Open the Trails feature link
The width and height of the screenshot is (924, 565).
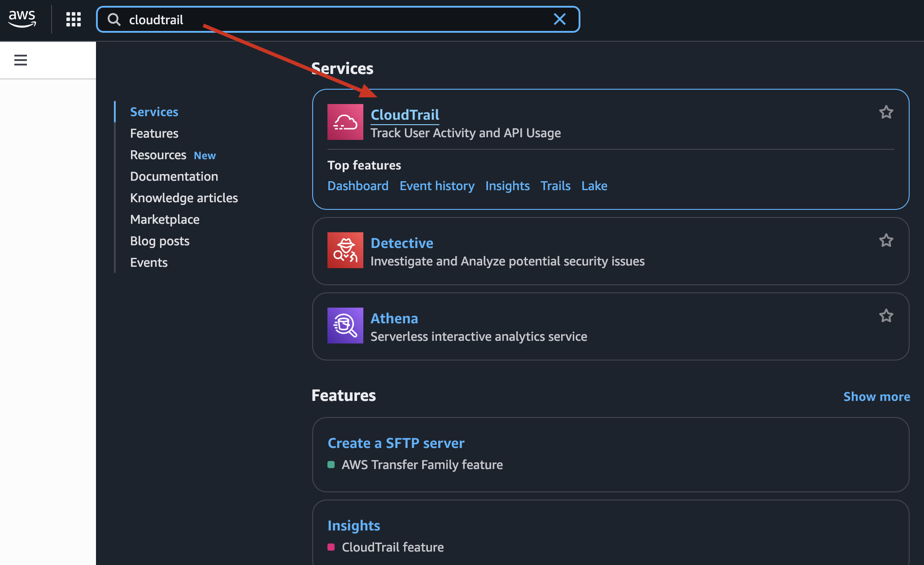[555, 186]
